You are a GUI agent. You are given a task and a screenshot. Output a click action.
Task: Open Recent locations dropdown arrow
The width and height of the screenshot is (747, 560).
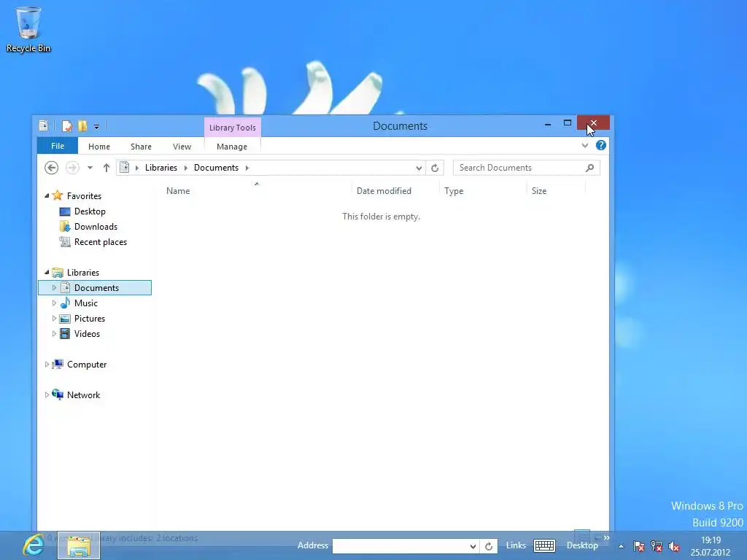tap(90, 168)
